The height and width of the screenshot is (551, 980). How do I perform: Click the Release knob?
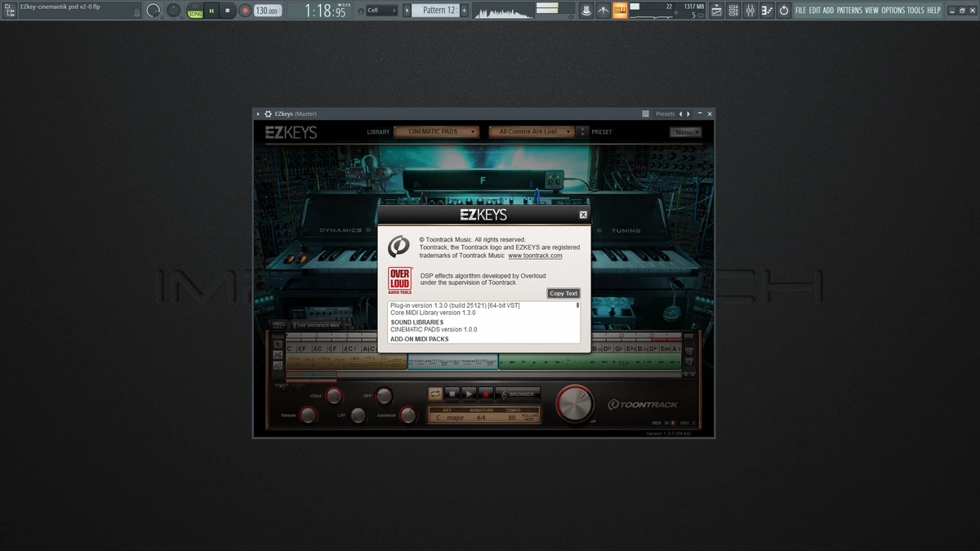[x=308, y=415]
